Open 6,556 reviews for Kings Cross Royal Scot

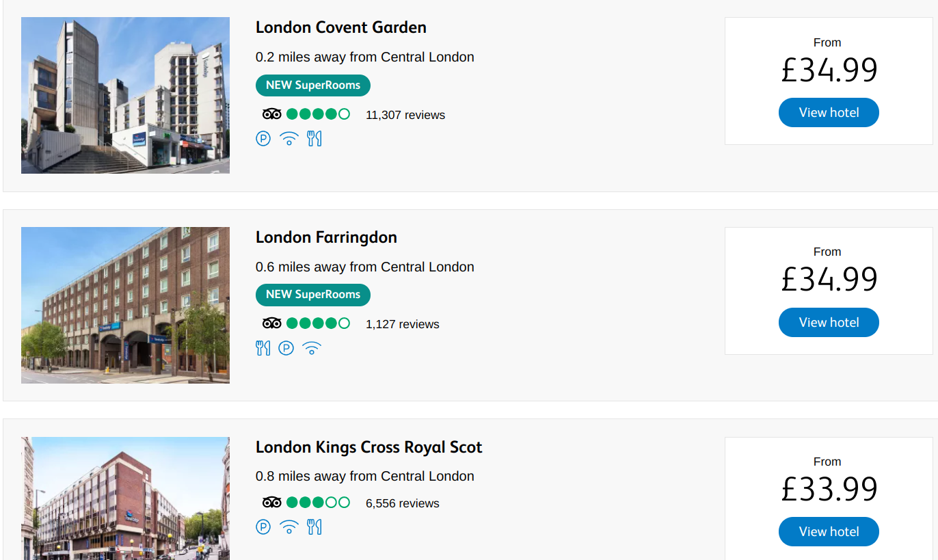pyautogui.click(x=403, y=503)
